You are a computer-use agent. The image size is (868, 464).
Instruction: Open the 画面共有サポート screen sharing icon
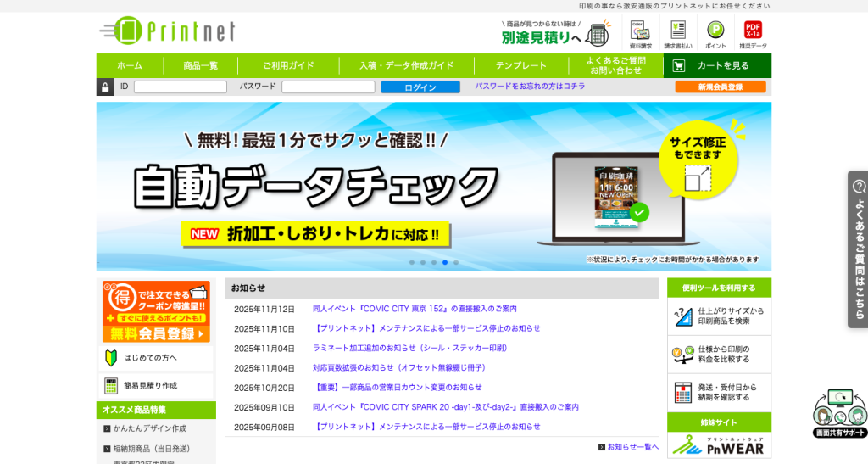pyautogui.click(x=839, y=413)
